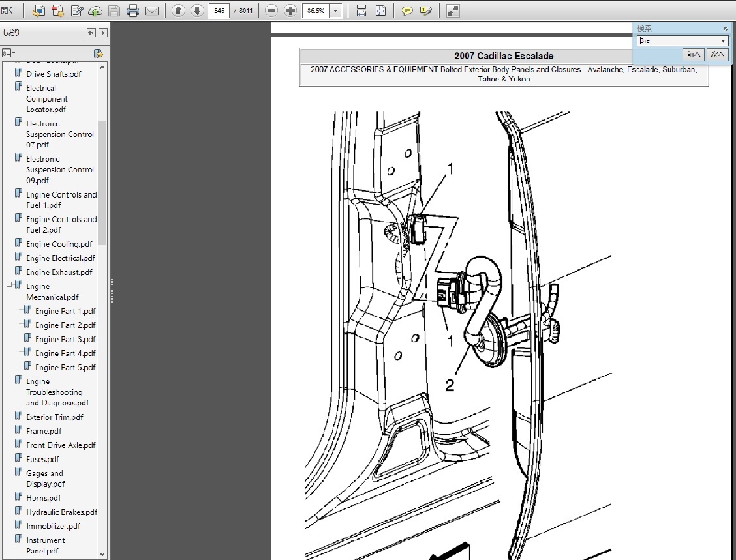Open the Frame.pdf bookmark
736x560 pixels.
pos(44,431)
